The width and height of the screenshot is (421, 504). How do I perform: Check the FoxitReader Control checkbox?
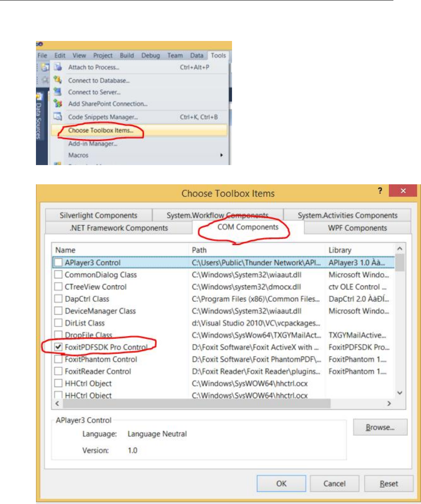tap(58, 372)
